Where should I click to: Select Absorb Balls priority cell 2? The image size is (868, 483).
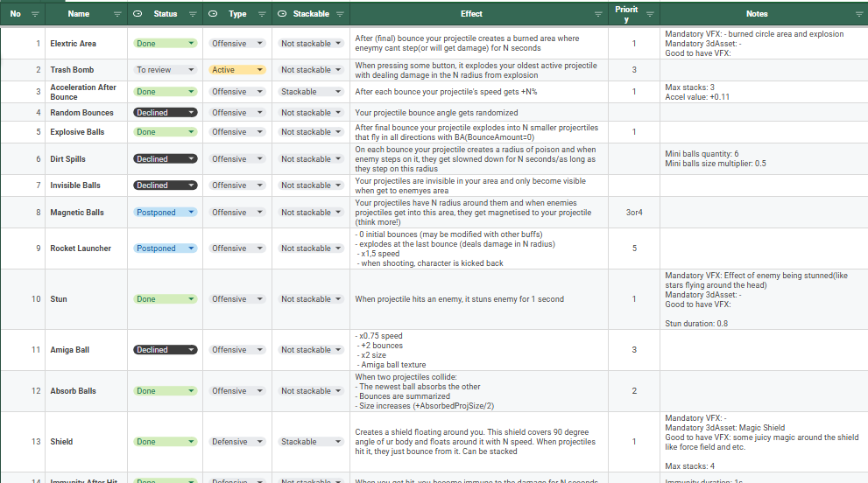[634, 390]
